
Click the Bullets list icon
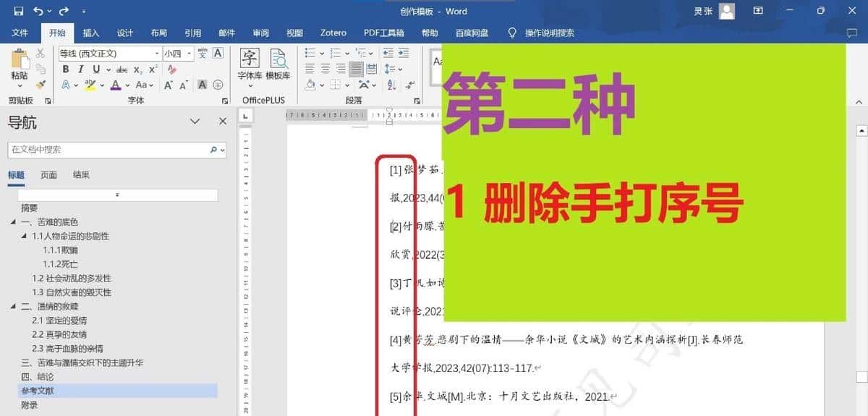point(310,53)
